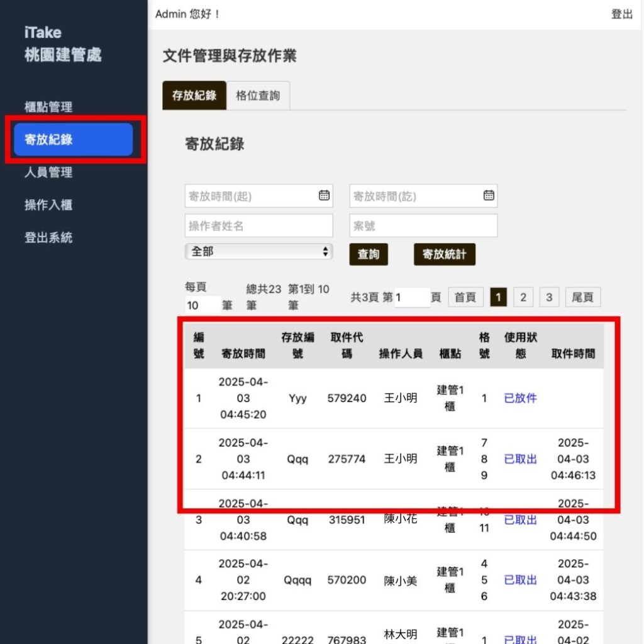Click the per-page count field showing 10
Viewport: 644px width, 644px height.
pyautogui.click(x=203, y=306)
